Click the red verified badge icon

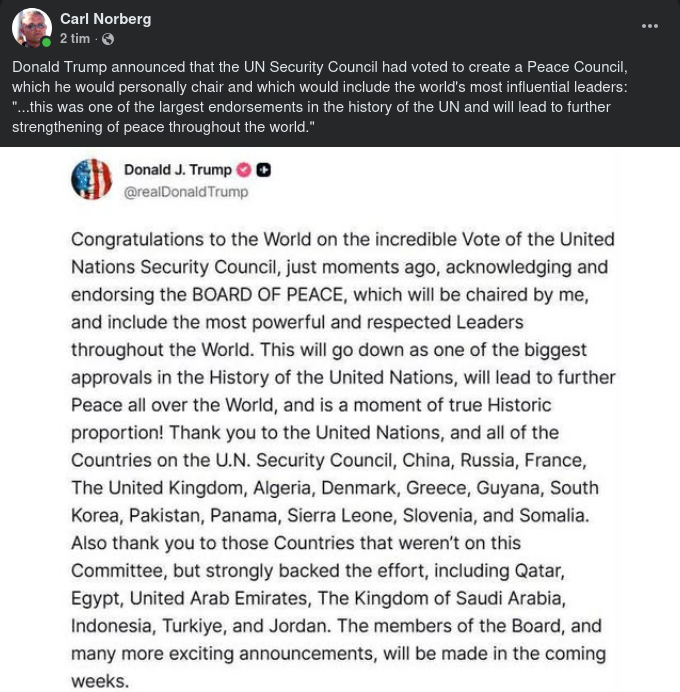tap(243, 170)
